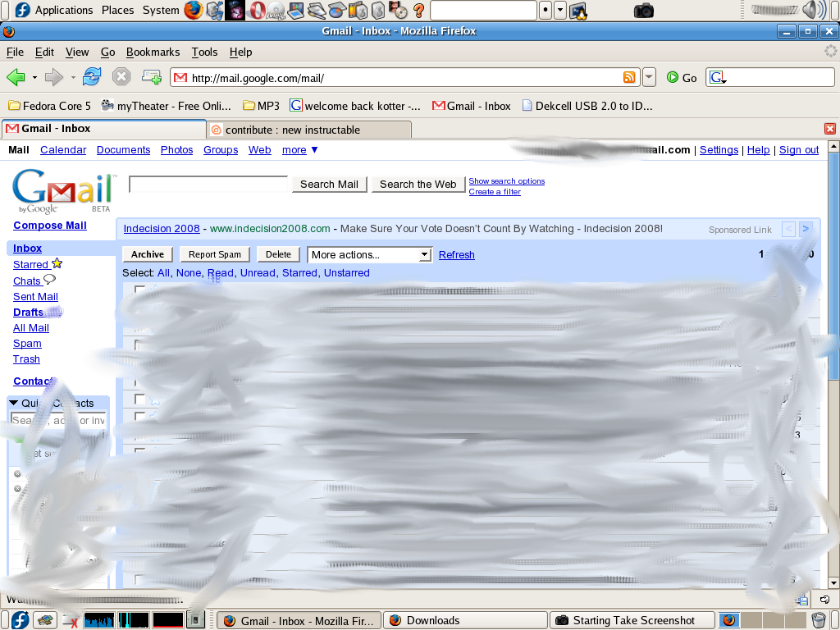This screenshot has height=630, width=840.
Task: Check the first inbox message checkbox
Action: coord(139,290)
